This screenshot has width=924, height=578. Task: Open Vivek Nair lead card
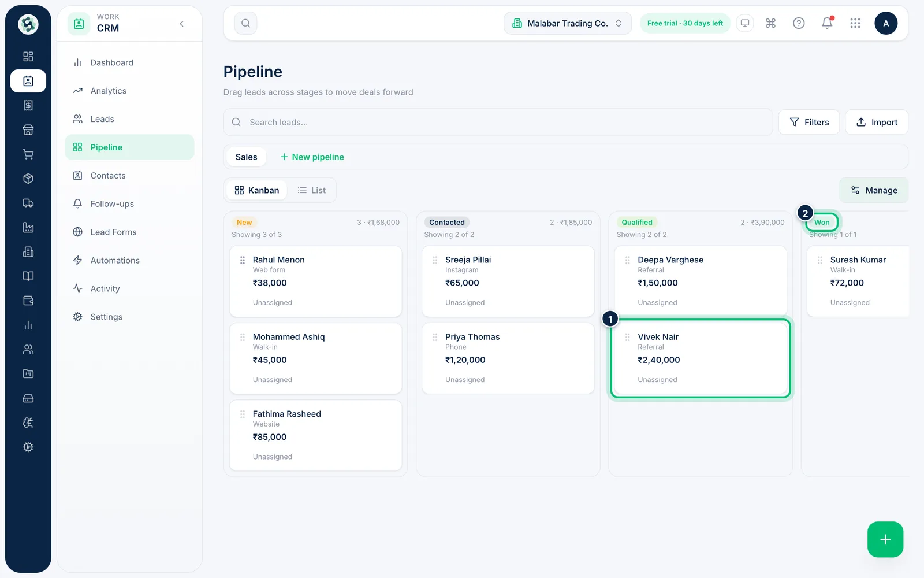(x=701, y=358)
